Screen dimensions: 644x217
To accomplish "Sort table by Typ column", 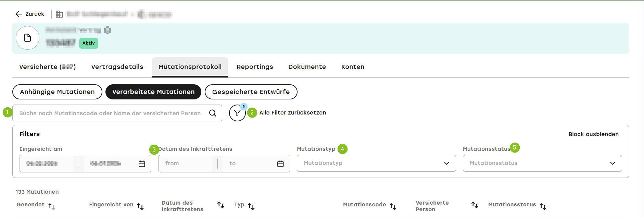I will tap(251, 206).
